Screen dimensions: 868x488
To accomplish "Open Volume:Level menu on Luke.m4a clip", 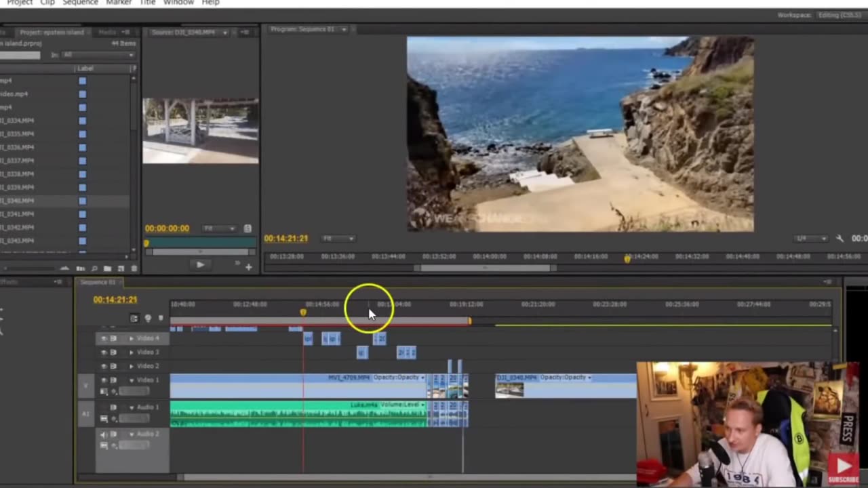I will (401, 405).
